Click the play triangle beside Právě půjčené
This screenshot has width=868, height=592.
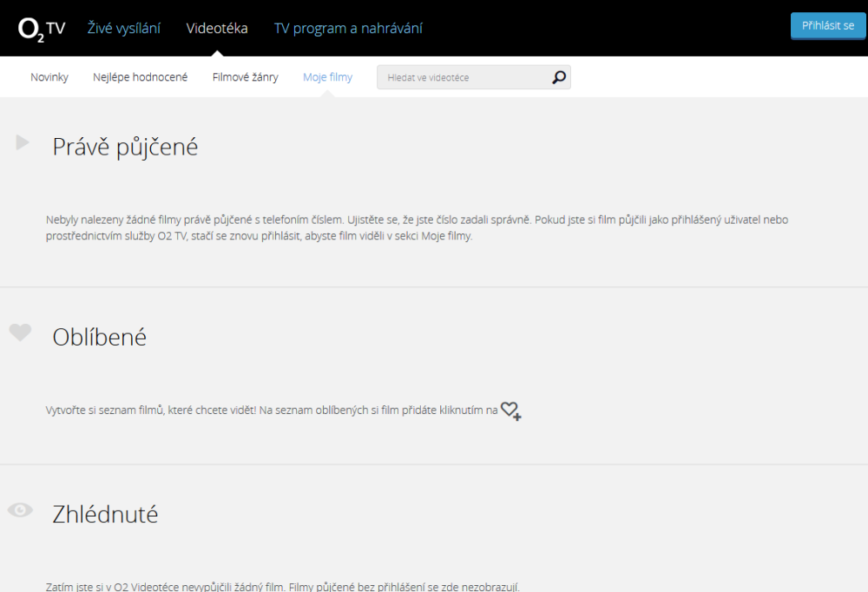click(x=23, y=142)
